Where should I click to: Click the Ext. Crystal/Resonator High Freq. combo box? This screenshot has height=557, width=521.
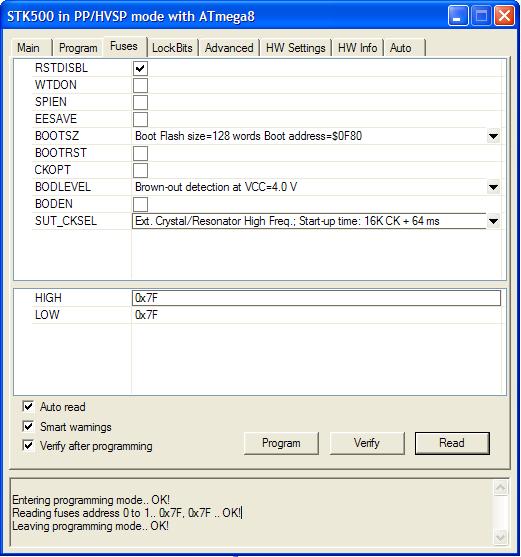pyautogui.click(x=309, y=221)
